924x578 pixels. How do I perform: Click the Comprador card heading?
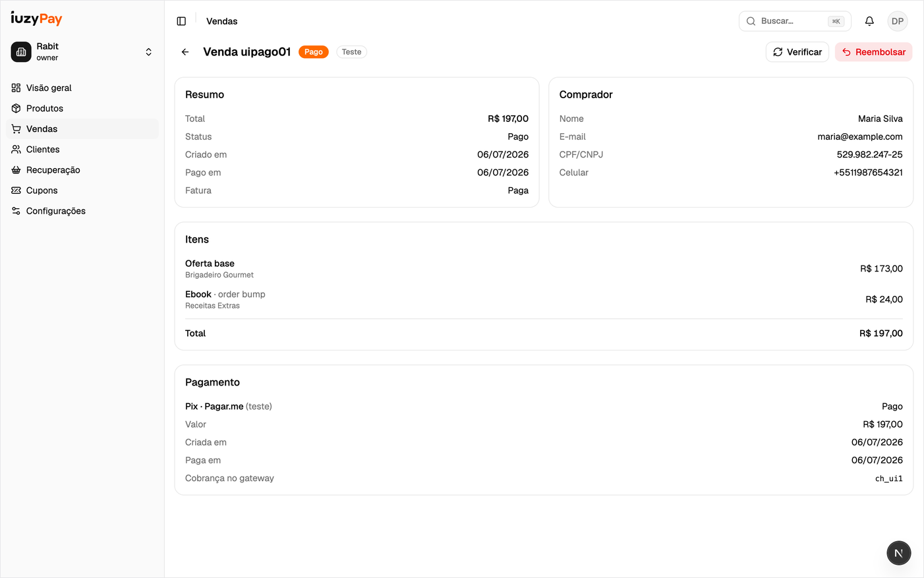[586, 94]
